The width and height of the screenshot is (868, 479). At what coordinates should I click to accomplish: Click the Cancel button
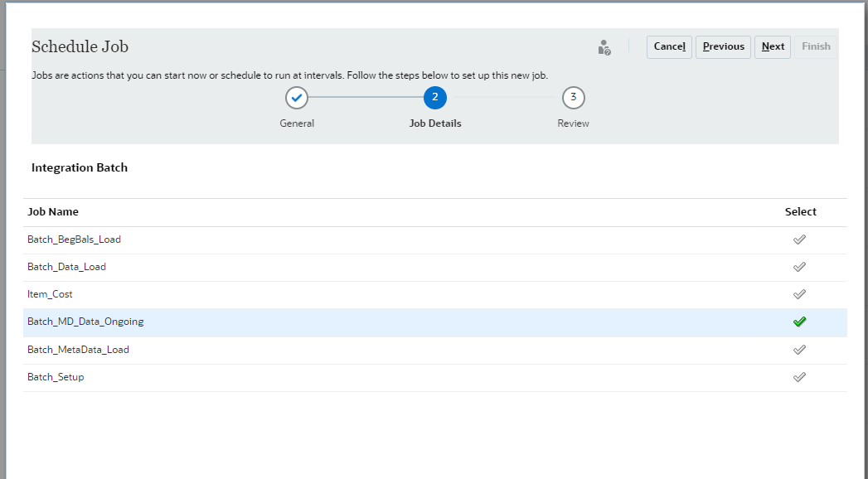coord(669,46)
